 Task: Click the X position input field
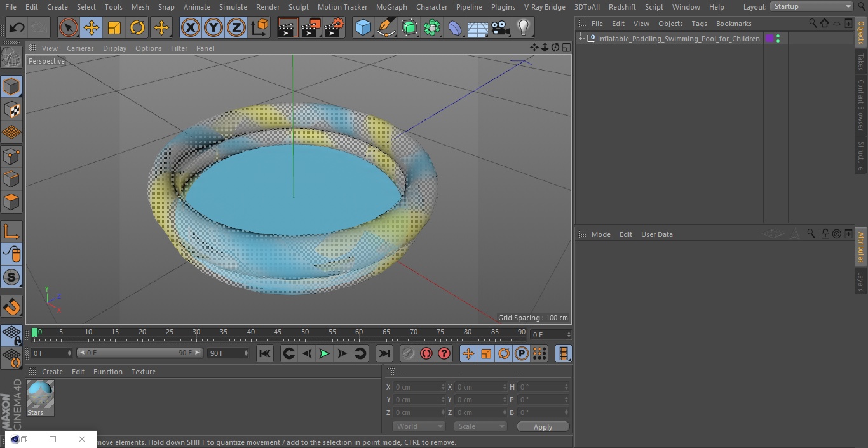click(x=419, y=387)
